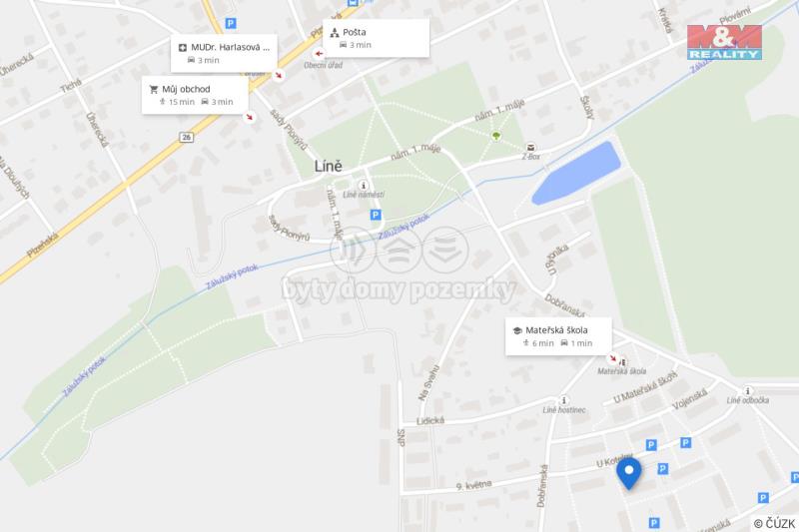799x532 pixels.
Task: Click the parking icon near Líně náměstí
Action: [x=376, y=215]
